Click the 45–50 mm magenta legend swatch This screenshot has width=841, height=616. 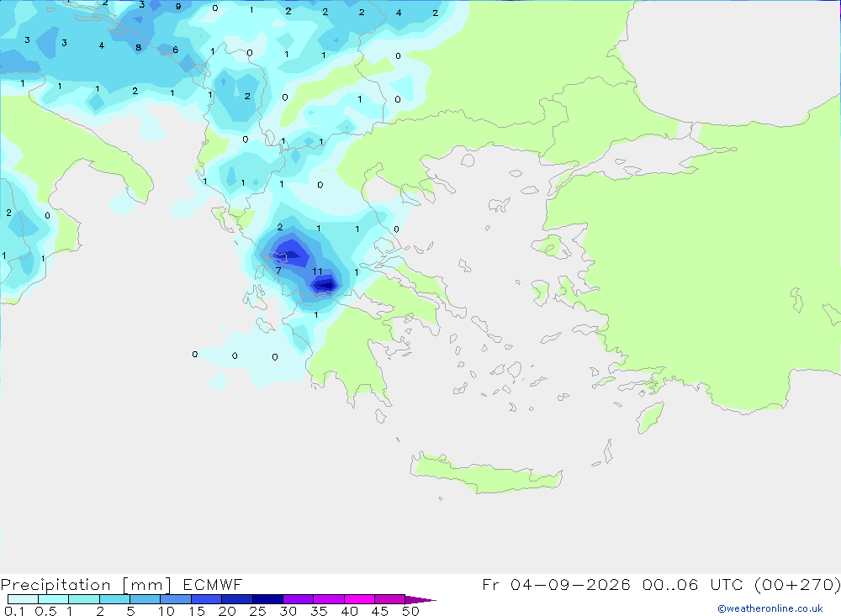[389, 599]
